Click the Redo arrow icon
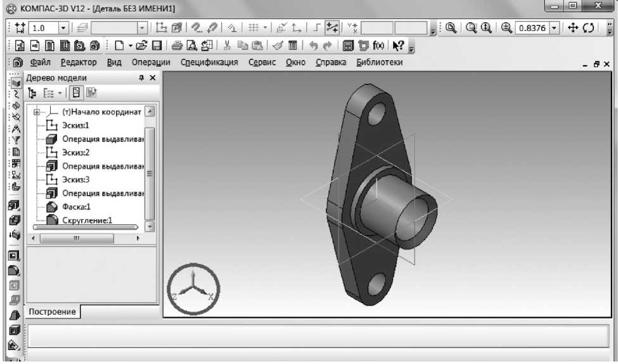This screenshot has width=618, height=364. 327,46
